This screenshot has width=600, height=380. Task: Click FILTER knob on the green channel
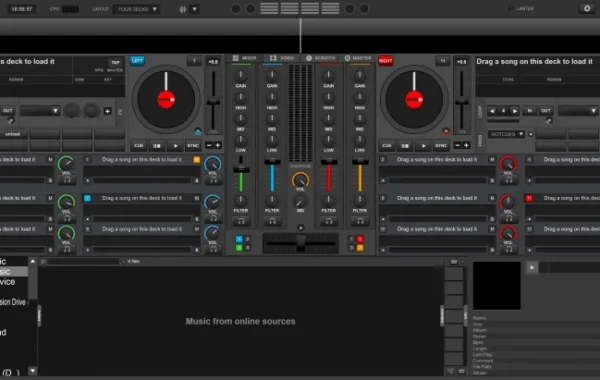tap(241, 201)
